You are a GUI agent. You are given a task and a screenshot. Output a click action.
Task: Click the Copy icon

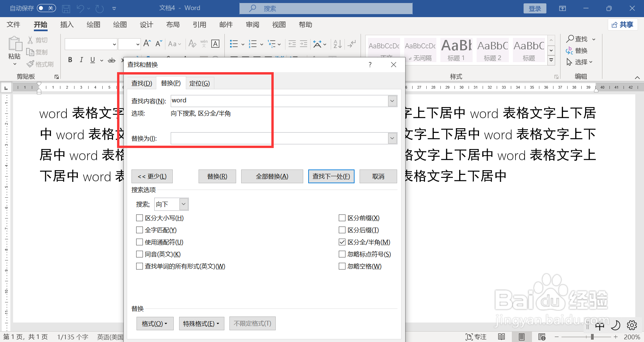30,52
